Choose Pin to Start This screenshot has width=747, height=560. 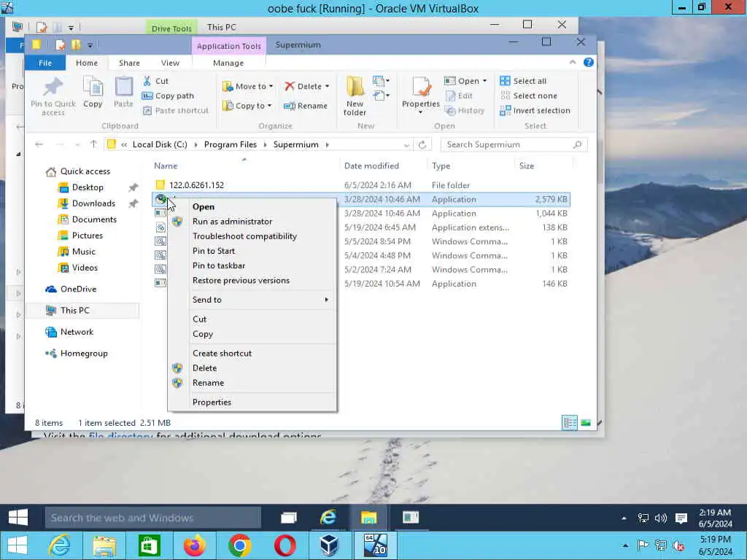tap(214, 251)
